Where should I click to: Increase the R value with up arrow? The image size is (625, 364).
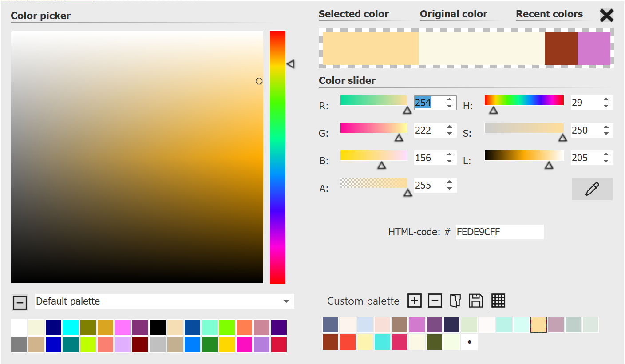click(450, 100)
